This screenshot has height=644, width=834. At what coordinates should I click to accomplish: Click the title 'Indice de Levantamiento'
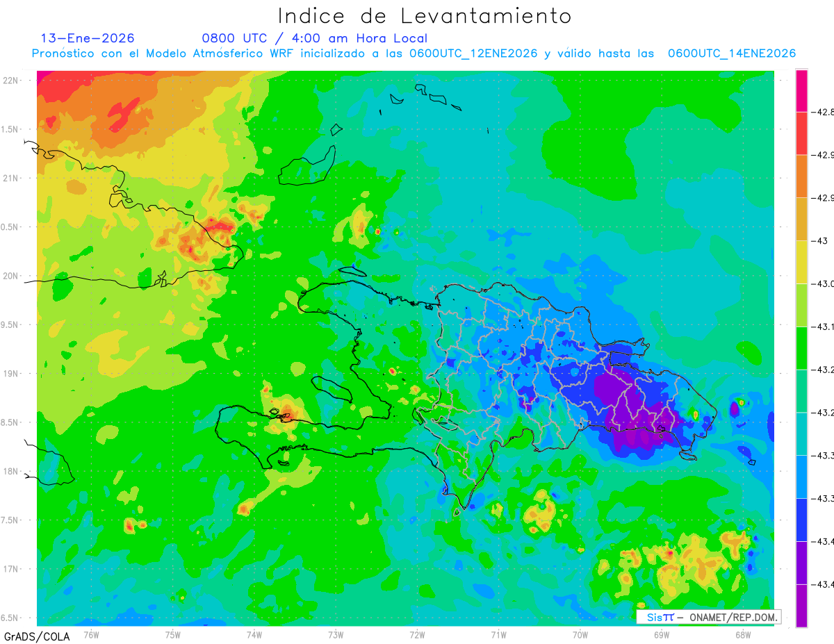[425, 16]
